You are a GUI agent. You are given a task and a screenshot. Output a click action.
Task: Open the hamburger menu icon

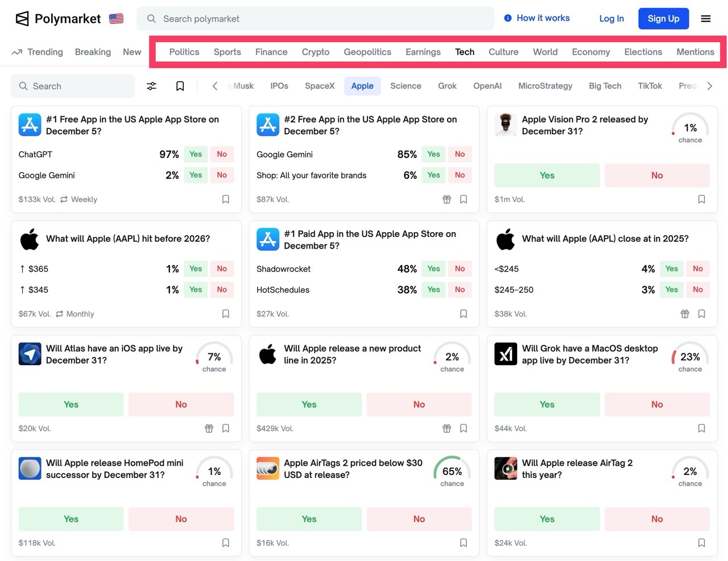point(705,19)
